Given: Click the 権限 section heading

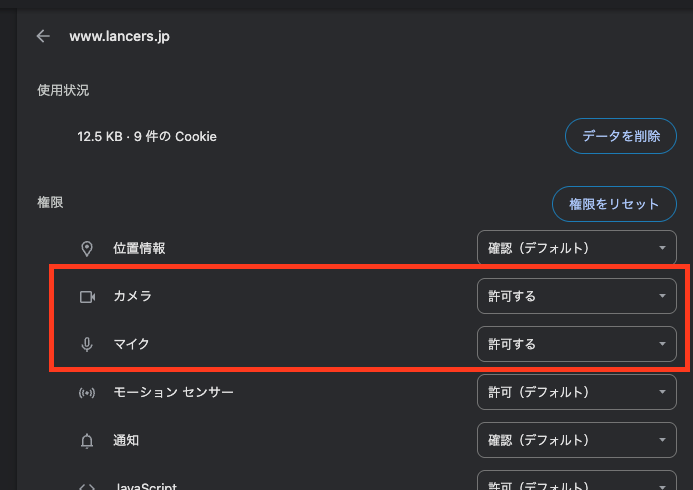Looking at the screenshot, I should point(50,202).
